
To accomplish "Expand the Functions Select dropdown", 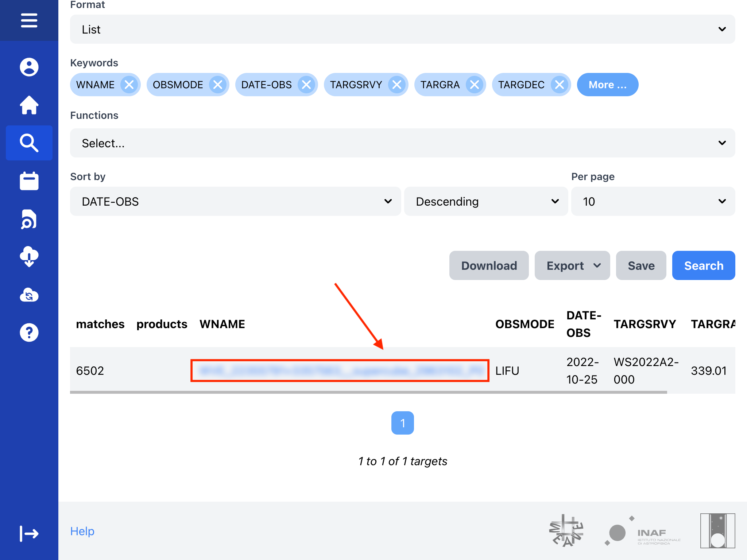I will (403, 143).
